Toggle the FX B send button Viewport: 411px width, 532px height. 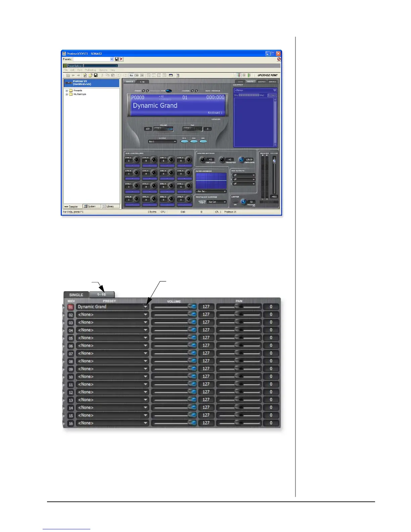pyautogui.click(x=194, y=141)
